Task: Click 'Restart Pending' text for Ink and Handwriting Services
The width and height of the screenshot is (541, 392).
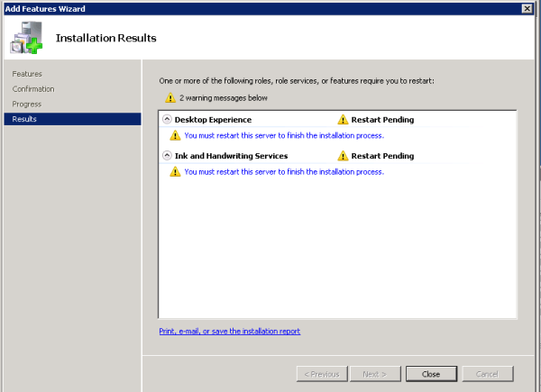Action: 382,156
